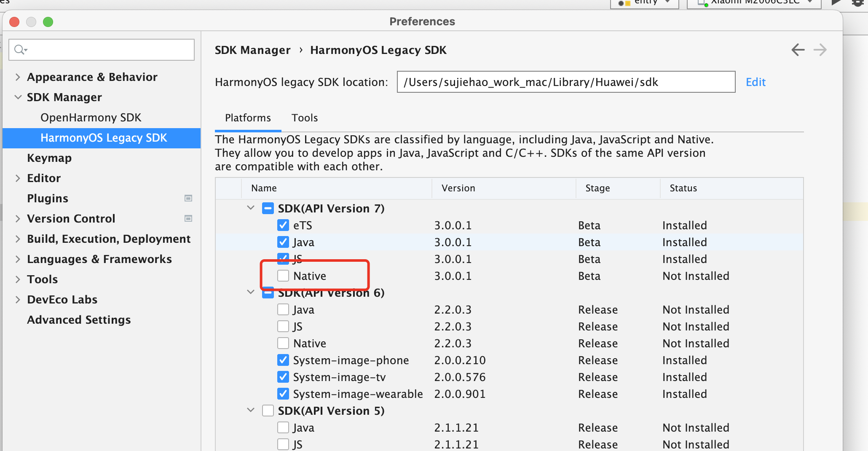Click the HarmonyOS legacy SDK location field
868x451 pixels.
pyautogui.click(x=565, y=82)
